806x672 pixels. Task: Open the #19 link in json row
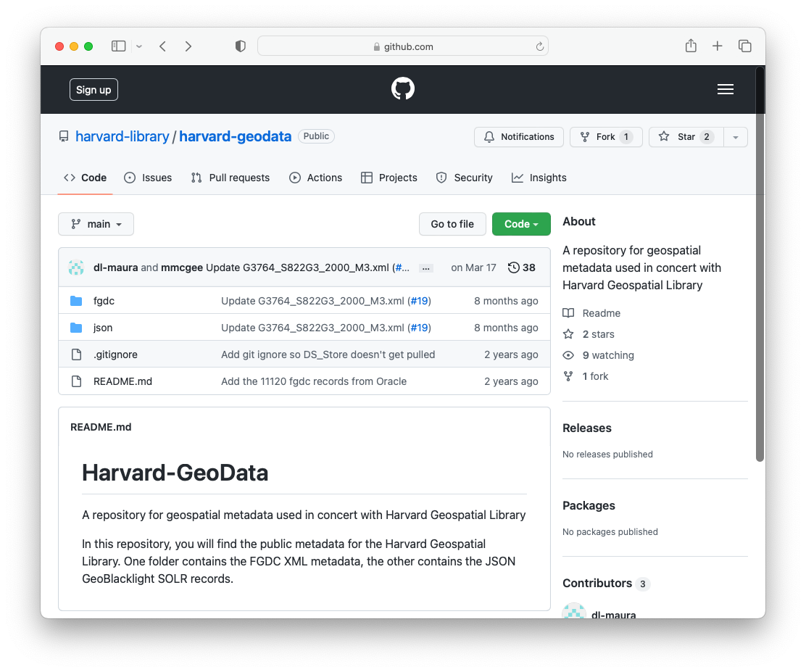pyautogui.click(x=420, y=328)
